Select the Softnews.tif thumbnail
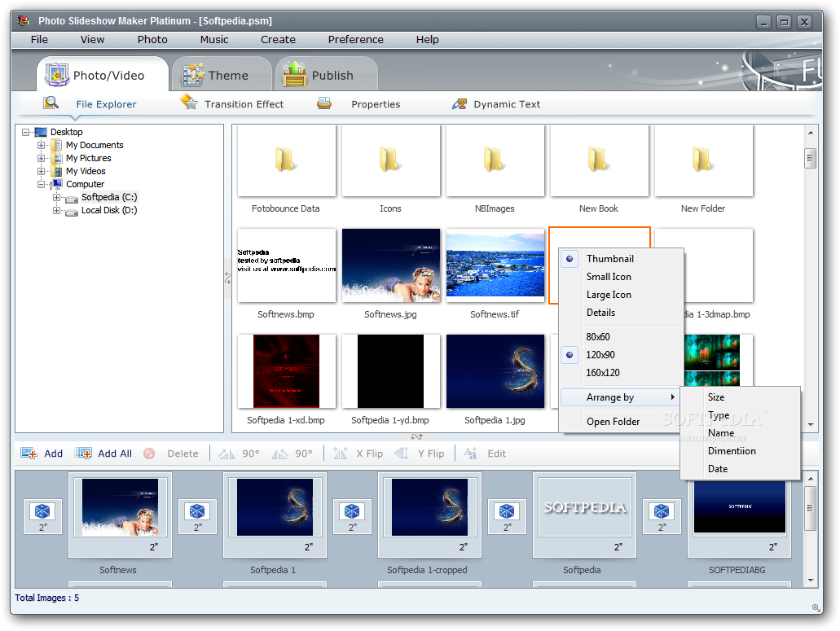This screenshot has width=840, height=631. [x=495, y=265]
